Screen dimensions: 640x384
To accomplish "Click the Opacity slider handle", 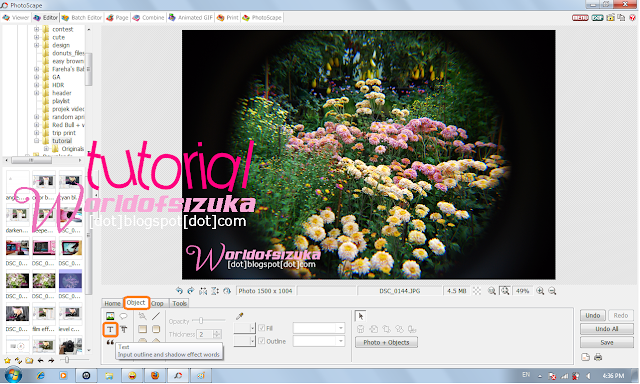I will [x=201, y=321].
